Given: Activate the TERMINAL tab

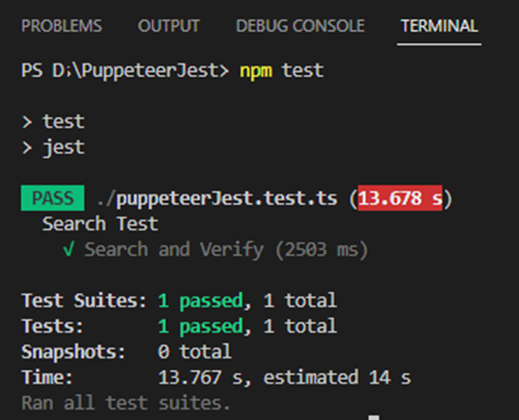Looking at the screenshot, I should [x=439, y=26].
